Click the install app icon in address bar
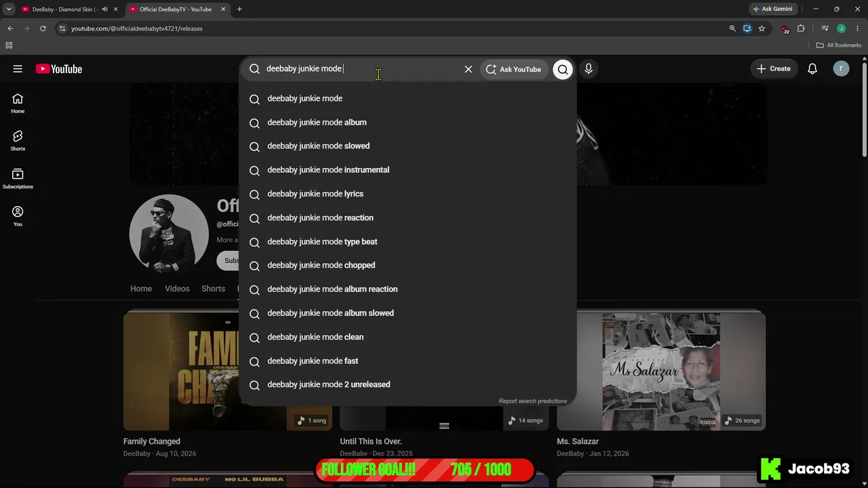 [747, 28]
